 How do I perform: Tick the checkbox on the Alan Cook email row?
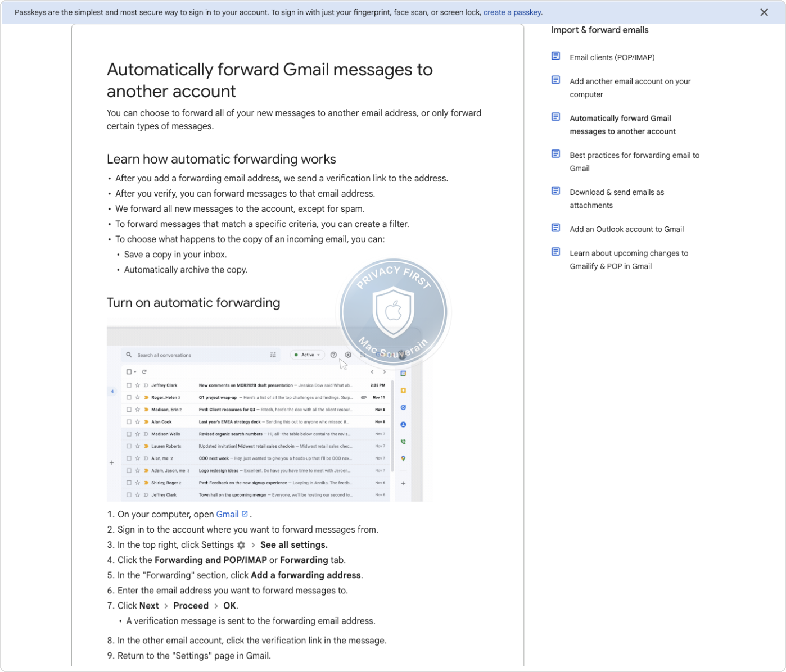click(129, 421)
